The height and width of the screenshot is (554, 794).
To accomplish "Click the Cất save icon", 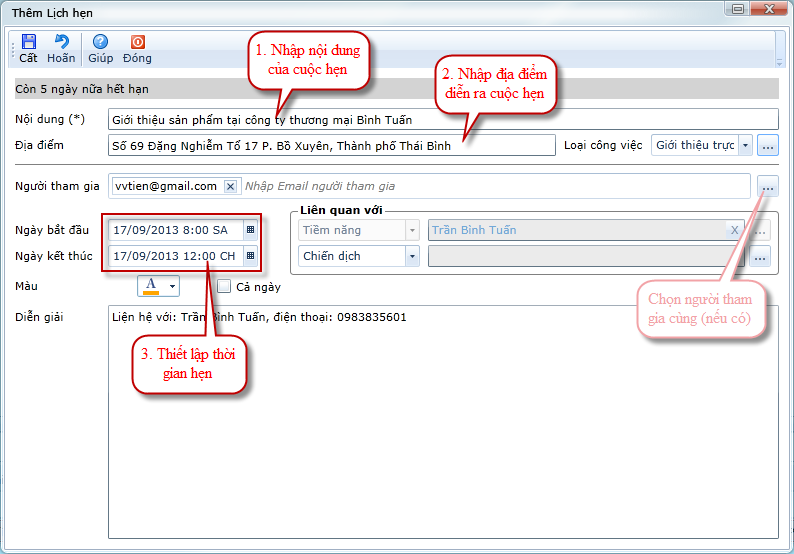I will tap(28, 42).
